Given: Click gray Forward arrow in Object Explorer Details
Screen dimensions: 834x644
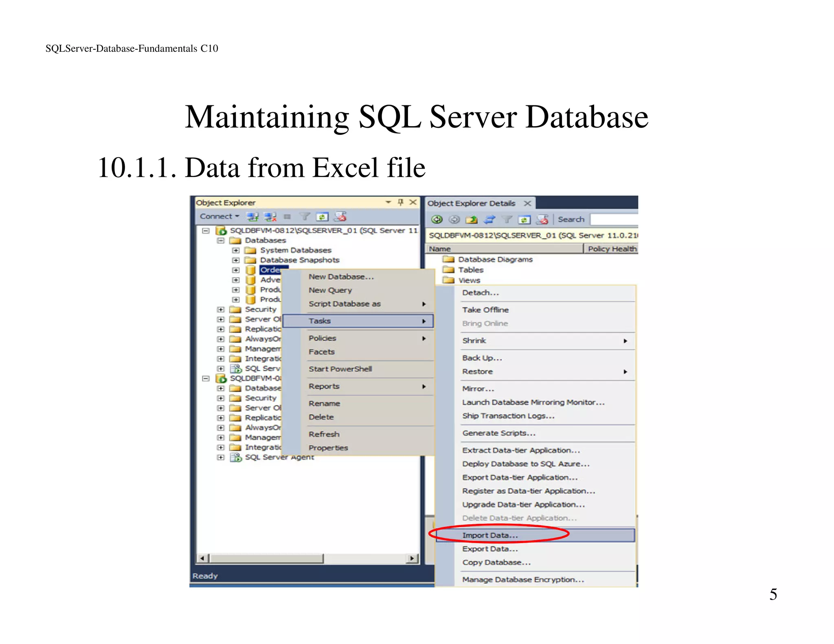Looking at the screenshot, I should pyautogui.click(x=454, y=220).
